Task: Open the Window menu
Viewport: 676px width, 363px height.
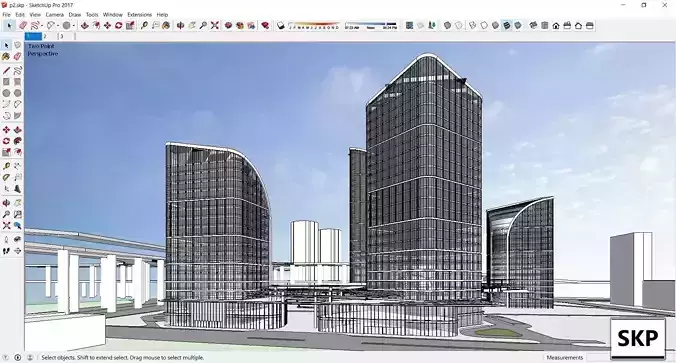Action: [113, 15]
